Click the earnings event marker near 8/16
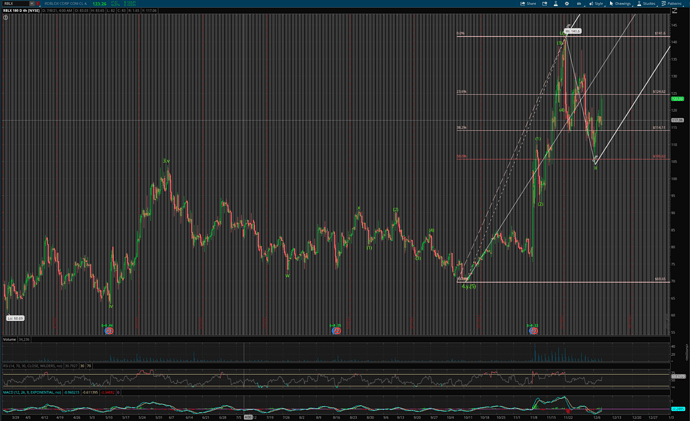Viewport: 690px width, 421px height. click(x=336, y=330)
